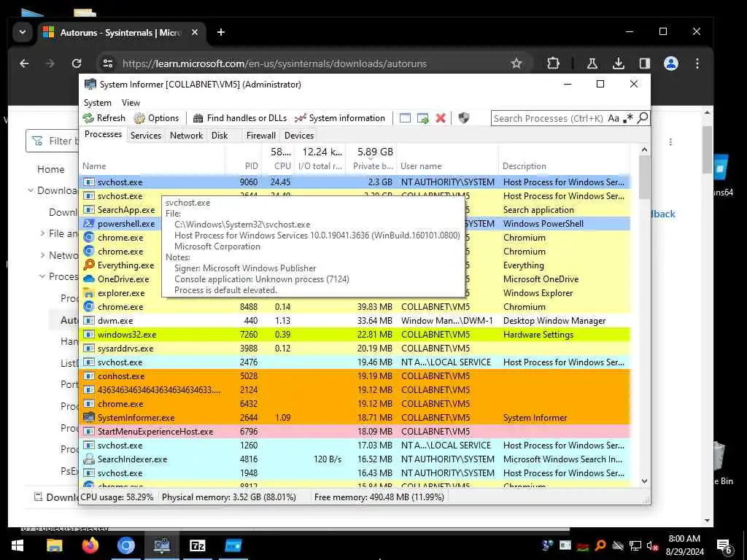Focus the Search Processes field
This screenshot has width=747, height=560.
tap(549, 118)
